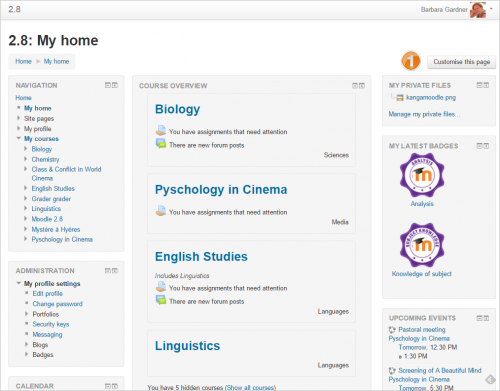Viewport: 500px width, 391px height.
Task: Open Change password link
Action: pos(57,304)
